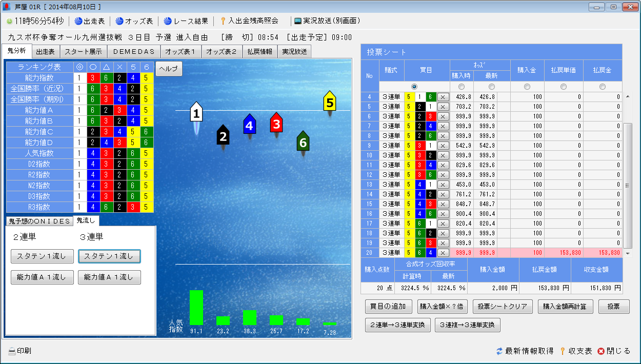Viewport: 641px width, 364px height.
Task: Click the ヘルプ button
Action: tap(169, 69)
